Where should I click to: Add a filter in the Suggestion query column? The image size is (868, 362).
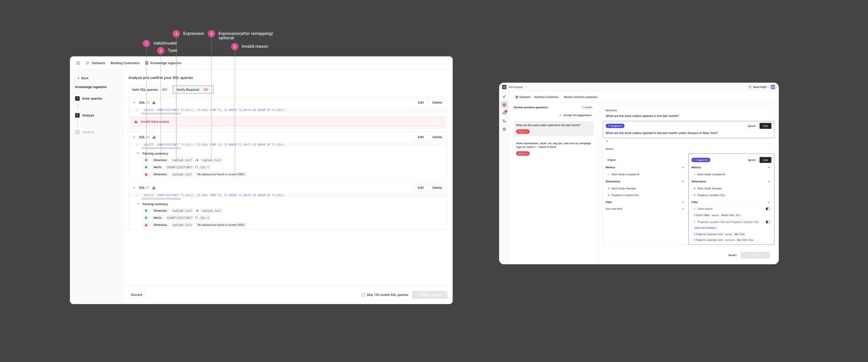[x=769, y=202]
